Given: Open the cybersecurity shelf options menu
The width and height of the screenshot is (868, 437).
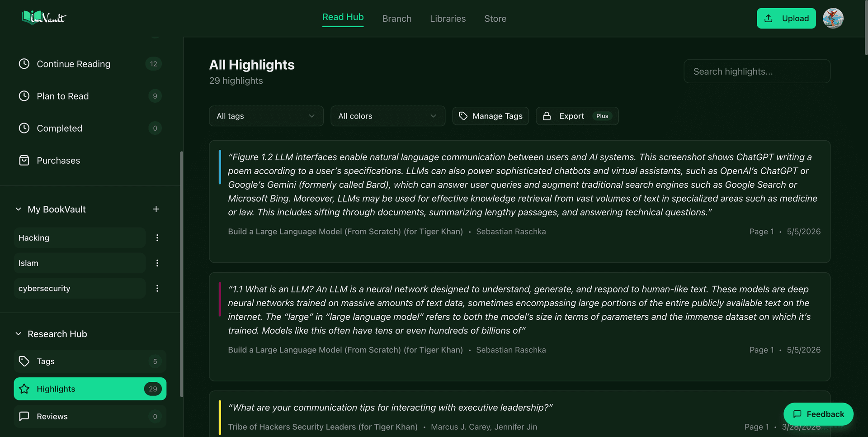Looking at the screenshot, I should (157, 288).
